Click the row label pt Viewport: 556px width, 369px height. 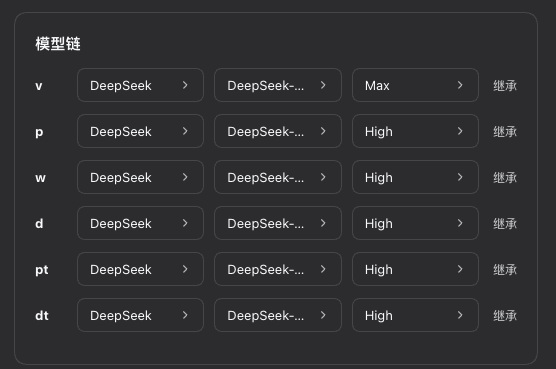42,270
